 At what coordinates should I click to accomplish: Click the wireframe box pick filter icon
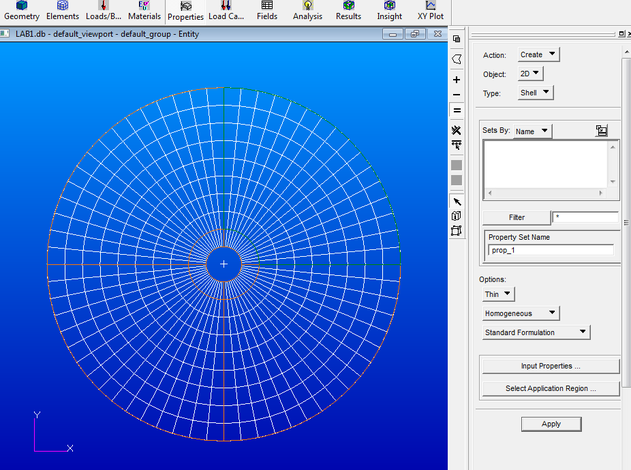pyautogui.click(x=457, y=231)
